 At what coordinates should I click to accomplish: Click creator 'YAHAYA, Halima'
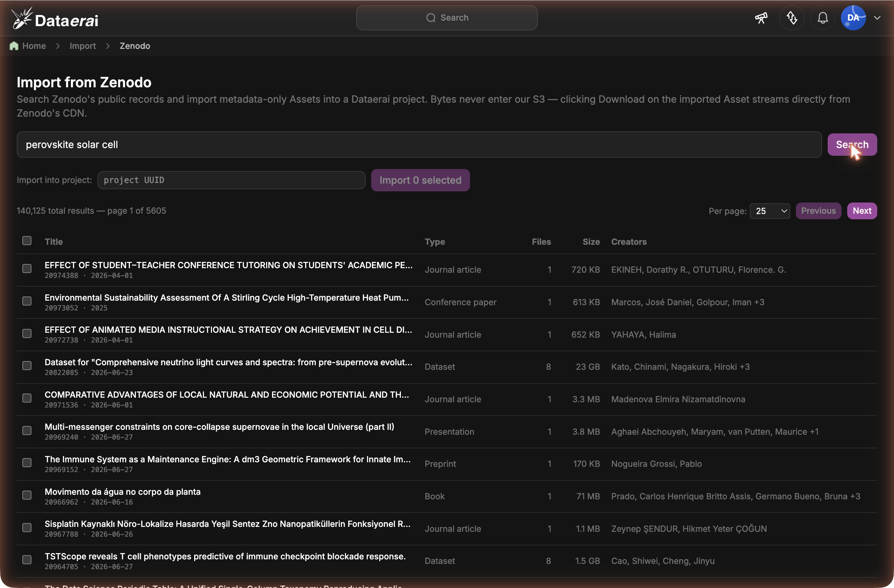click(x=644, y=335)
